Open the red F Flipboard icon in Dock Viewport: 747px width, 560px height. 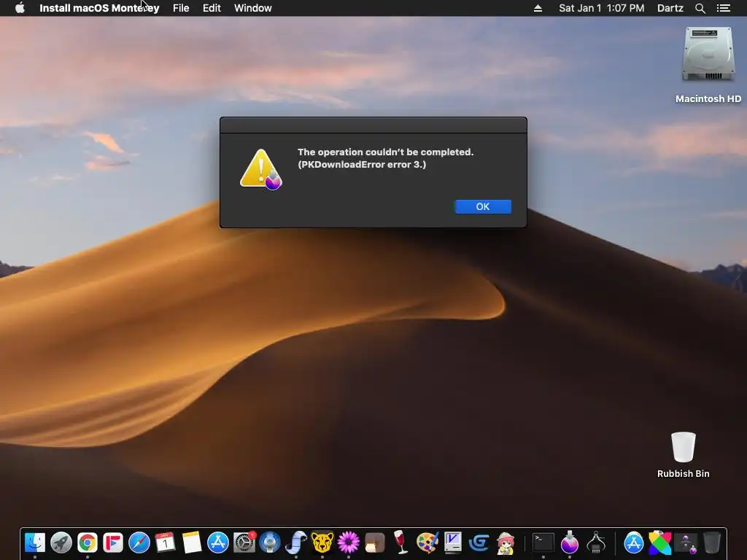(x=113, y=542)
